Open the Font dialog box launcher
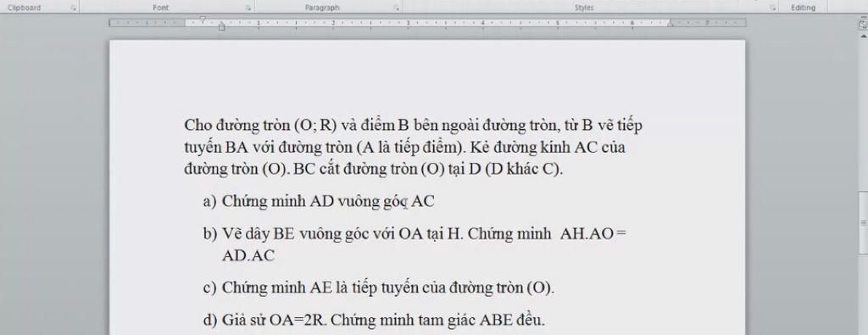 tap(248, 8)
